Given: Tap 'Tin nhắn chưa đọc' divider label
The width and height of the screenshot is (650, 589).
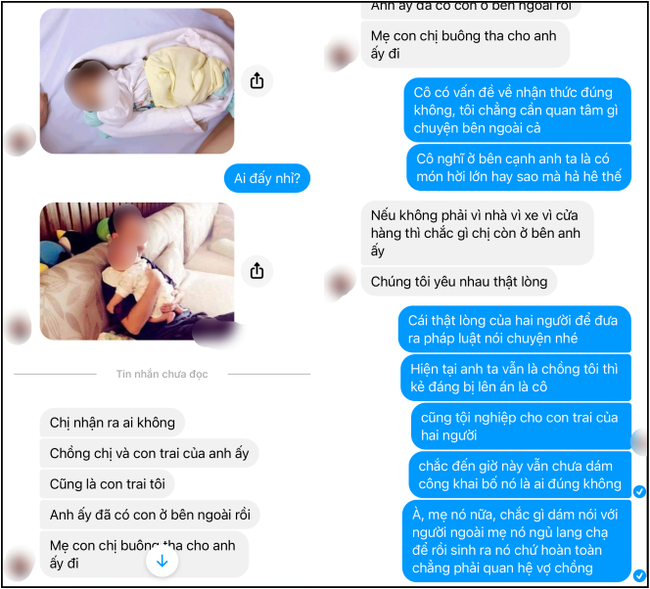Looking at the screenshot, I should [x=162, y=374].
